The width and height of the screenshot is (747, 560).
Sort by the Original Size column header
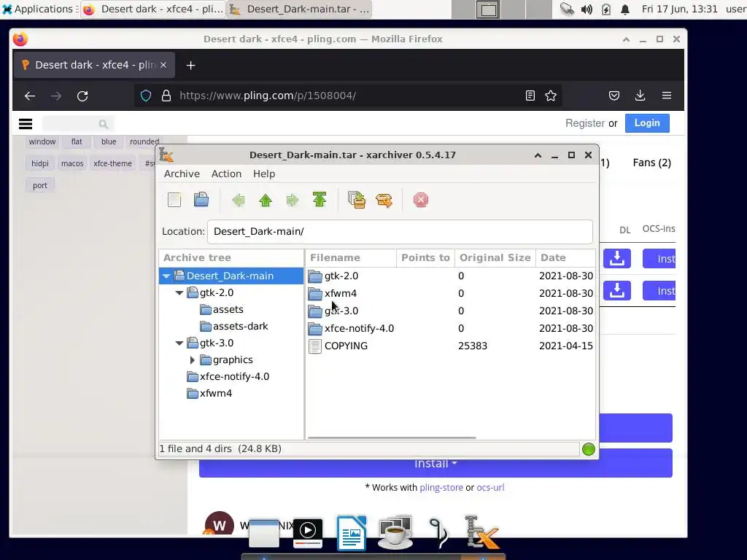(x=495, y=257)
